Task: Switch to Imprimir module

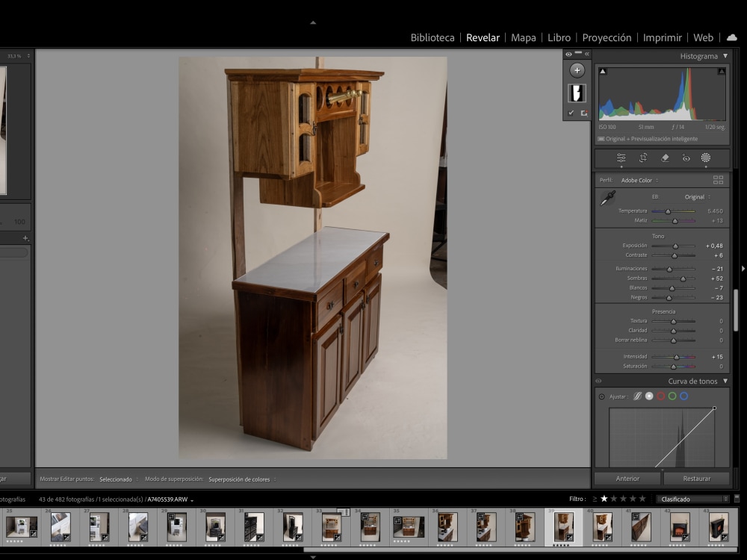Action: pos(662,37)
